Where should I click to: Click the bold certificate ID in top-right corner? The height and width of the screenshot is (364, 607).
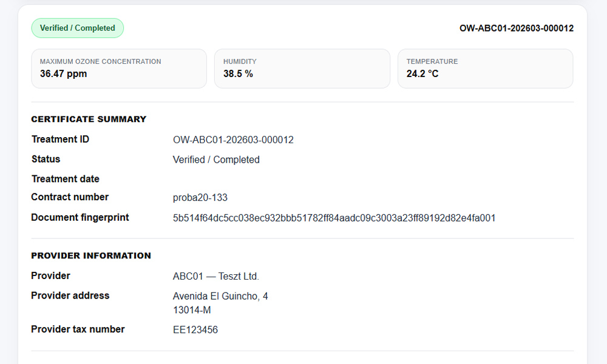[516, 29]
